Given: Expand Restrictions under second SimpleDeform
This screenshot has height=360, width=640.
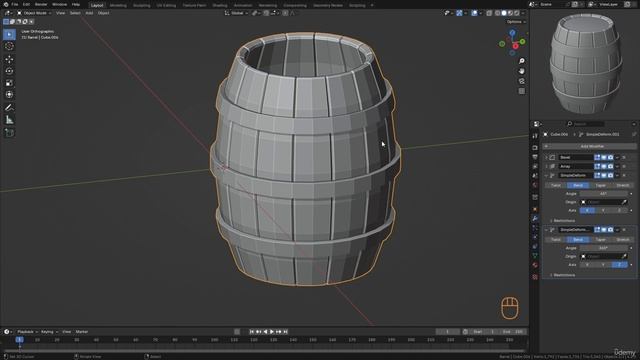Looking at the screenshot, I should 563,275.
